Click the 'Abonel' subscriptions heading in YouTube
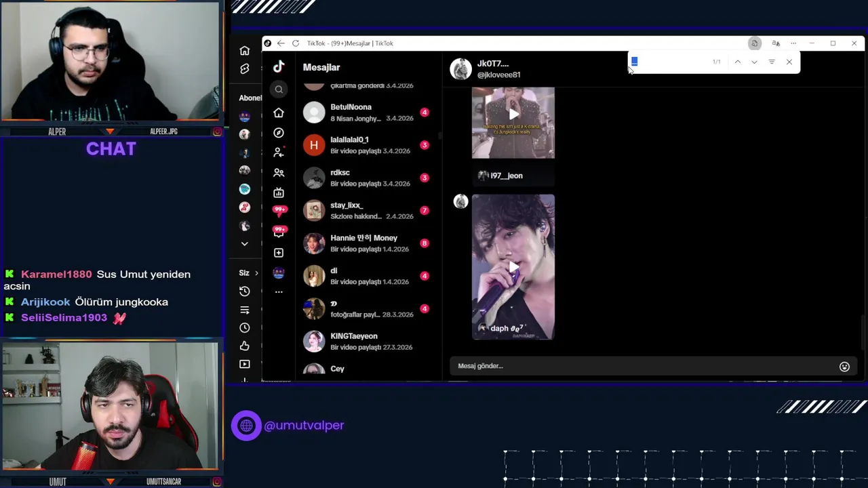This screenshot has height=488, width=868. pos(250,98)
